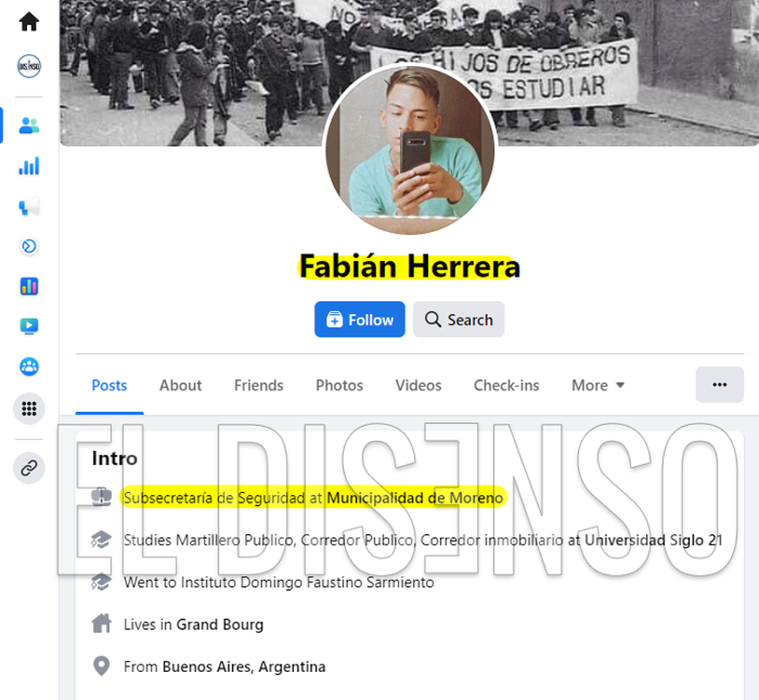View the Photos tab
The image size is (759, 700).
pyautogui.click(x=339, y=385)
